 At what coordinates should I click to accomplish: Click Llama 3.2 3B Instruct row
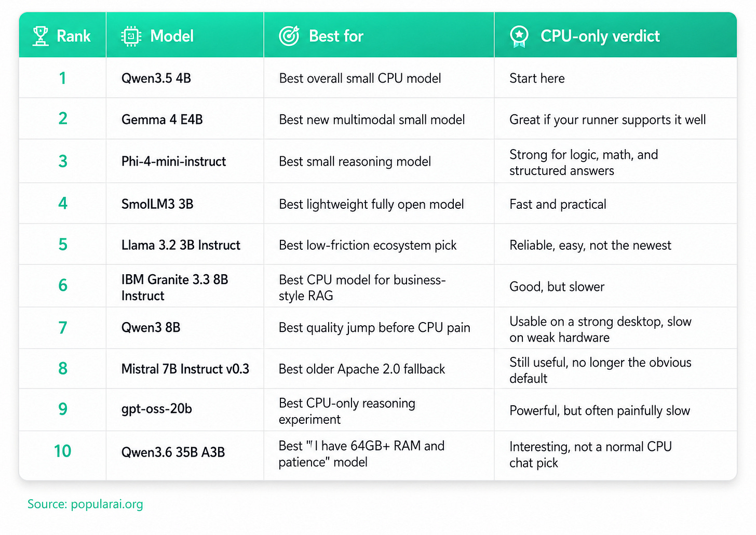coord(377,244)
